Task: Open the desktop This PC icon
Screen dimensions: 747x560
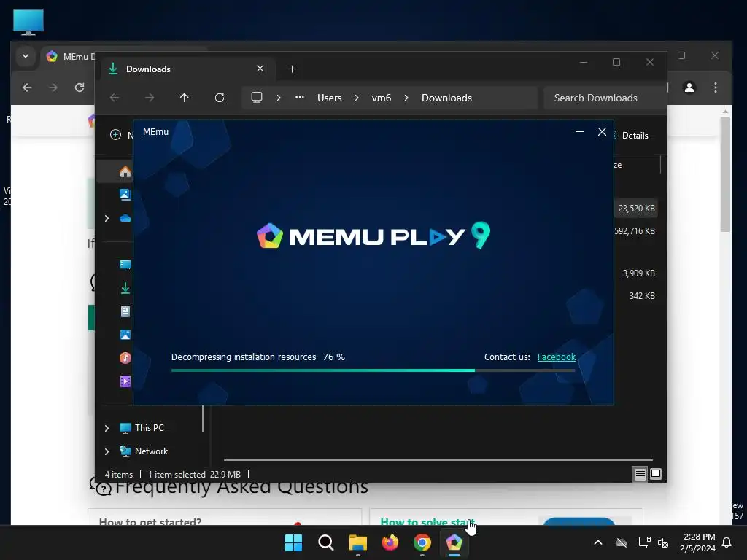Action: point(28,22)
